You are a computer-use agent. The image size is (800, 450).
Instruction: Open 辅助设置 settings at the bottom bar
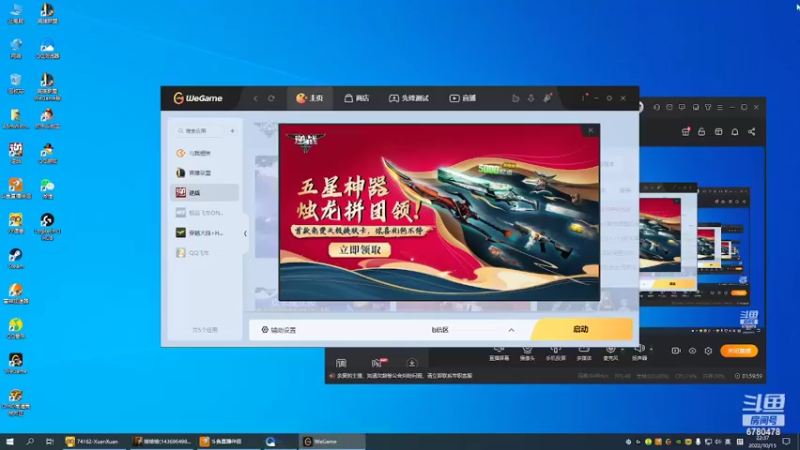279,330
